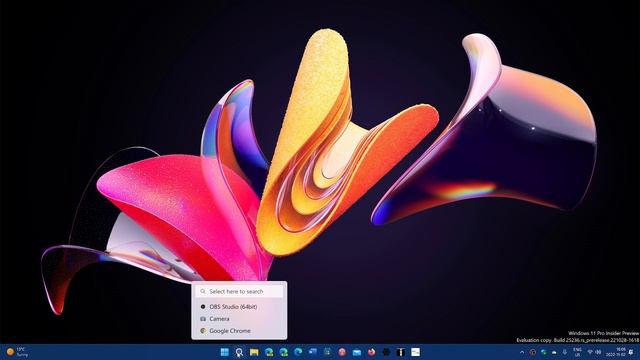Open the black gear-shaped app icon

pyautogui.click(x=386, y=352)
